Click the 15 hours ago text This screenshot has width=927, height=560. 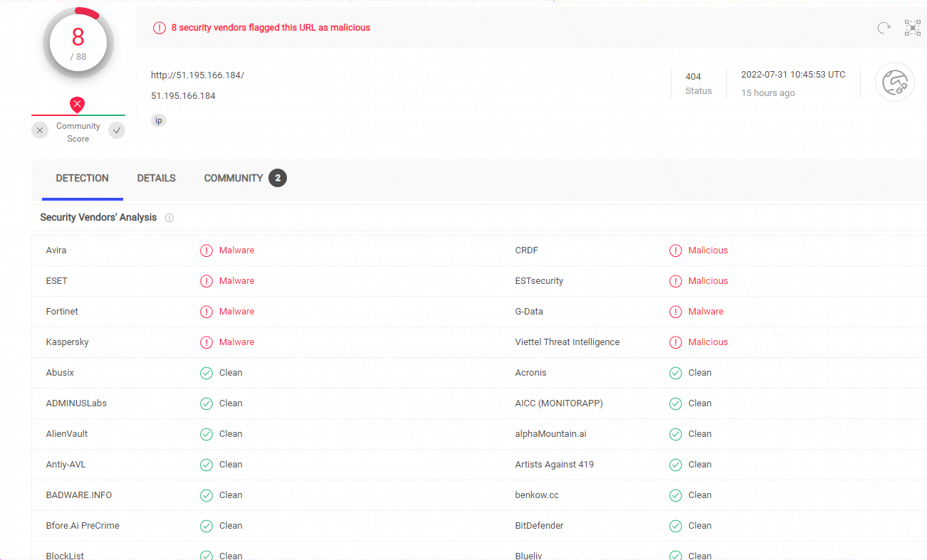coord(768,93)
